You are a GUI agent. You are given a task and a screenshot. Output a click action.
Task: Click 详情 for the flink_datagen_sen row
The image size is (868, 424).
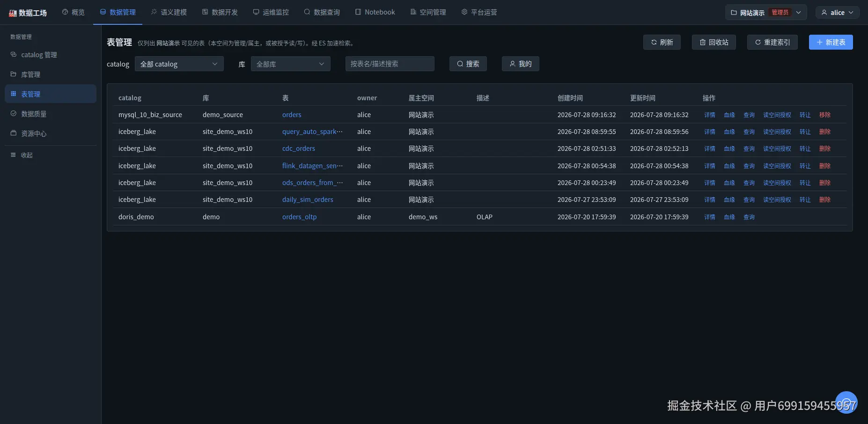710,166
